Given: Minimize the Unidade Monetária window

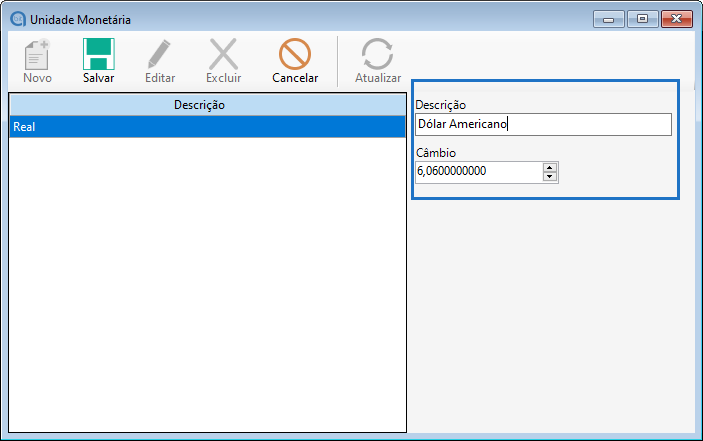Looking at the screenshot, I should tap(608, 18).
